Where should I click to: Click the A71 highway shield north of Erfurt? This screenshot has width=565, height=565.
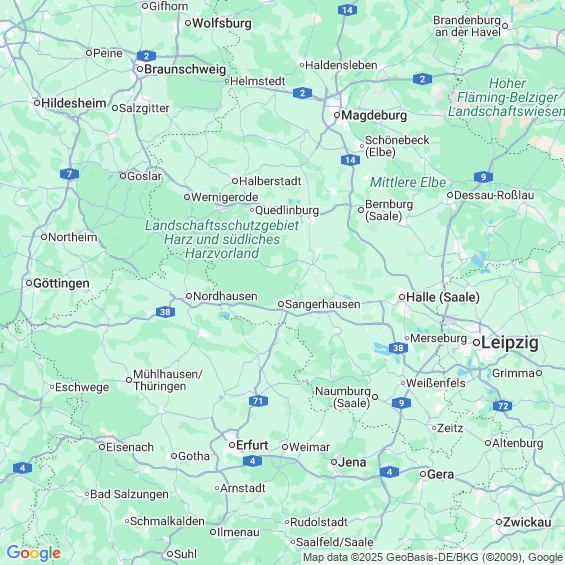[258, 401]
